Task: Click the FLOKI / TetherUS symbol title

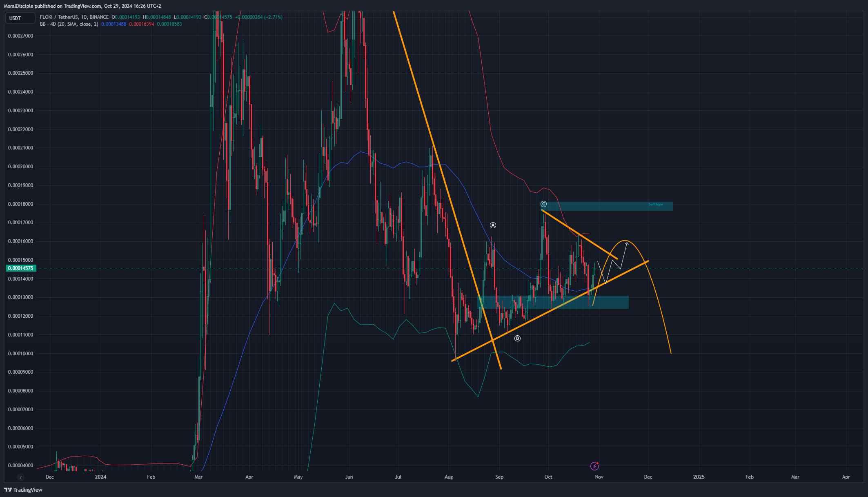Action: 74,17
